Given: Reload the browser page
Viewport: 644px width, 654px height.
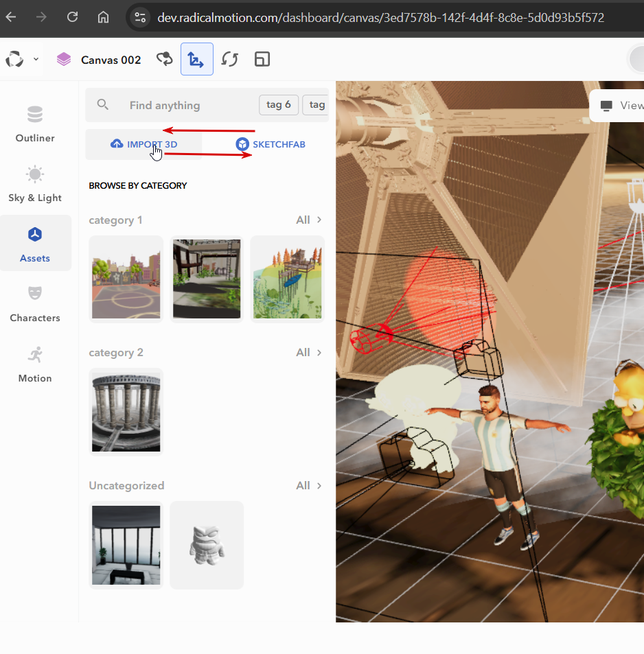Looking at the screenshot, I should [x=73, y=17].
